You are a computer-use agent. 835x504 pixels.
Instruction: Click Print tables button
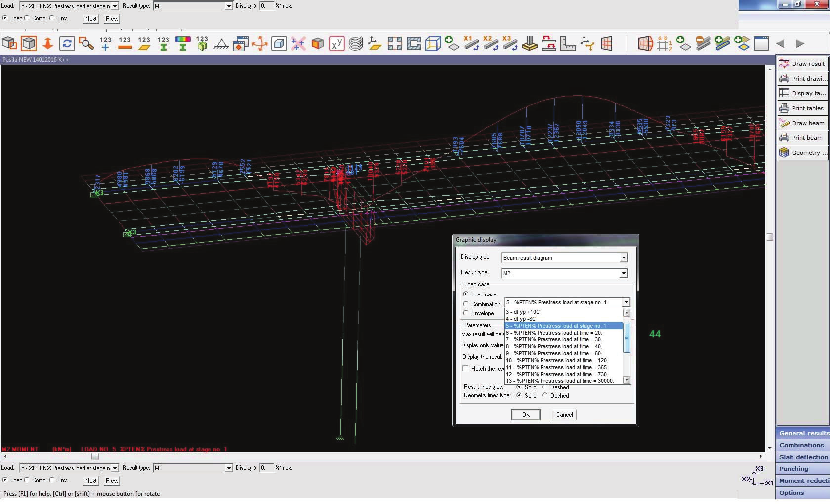pyautogui.click(x=802, y=108)
